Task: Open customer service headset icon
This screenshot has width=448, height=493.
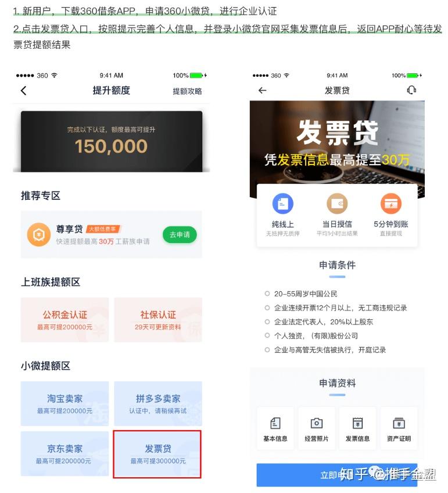Action: [x=411, y=90]
